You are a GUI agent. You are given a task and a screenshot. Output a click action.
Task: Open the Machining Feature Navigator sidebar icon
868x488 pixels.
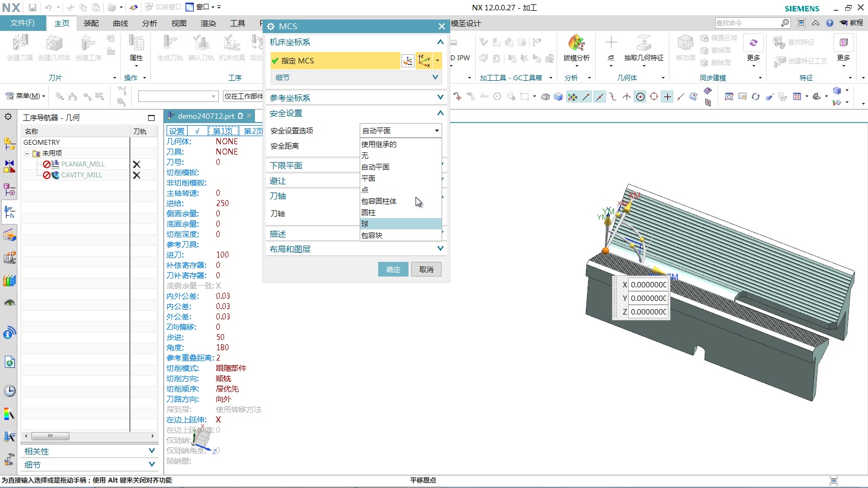pos(9,235)
